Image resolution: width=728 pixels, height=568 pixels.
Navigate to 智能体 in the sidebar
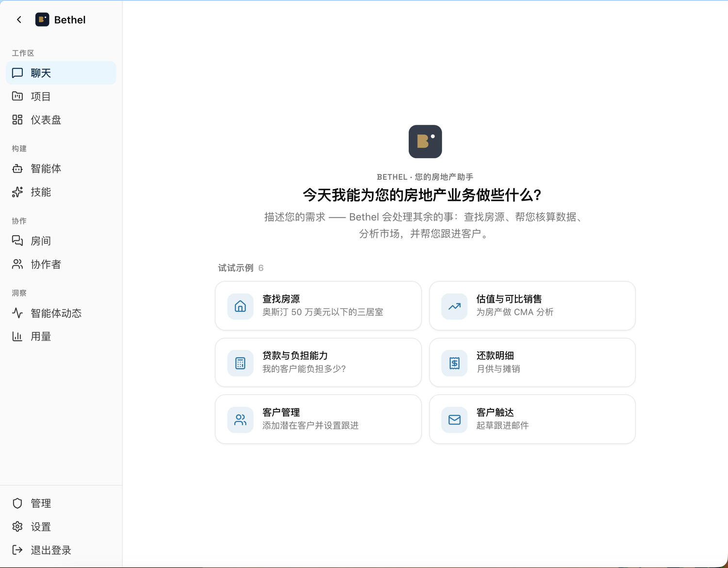pyautogui.click(x=61, y=168)
